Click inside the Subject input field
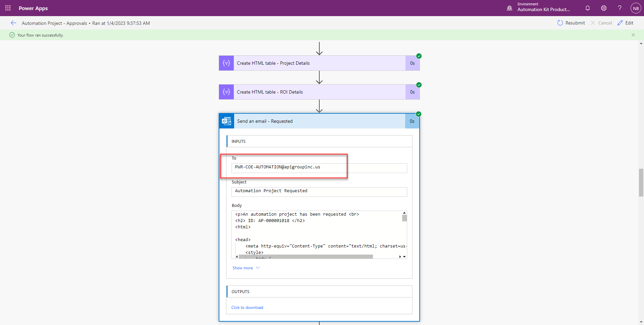 click(x=319, y=192)
